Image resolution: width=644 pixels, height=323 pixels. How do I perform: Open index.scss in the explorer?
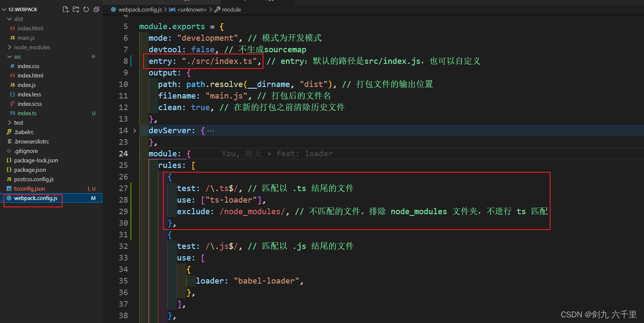(x=30, y=104)
